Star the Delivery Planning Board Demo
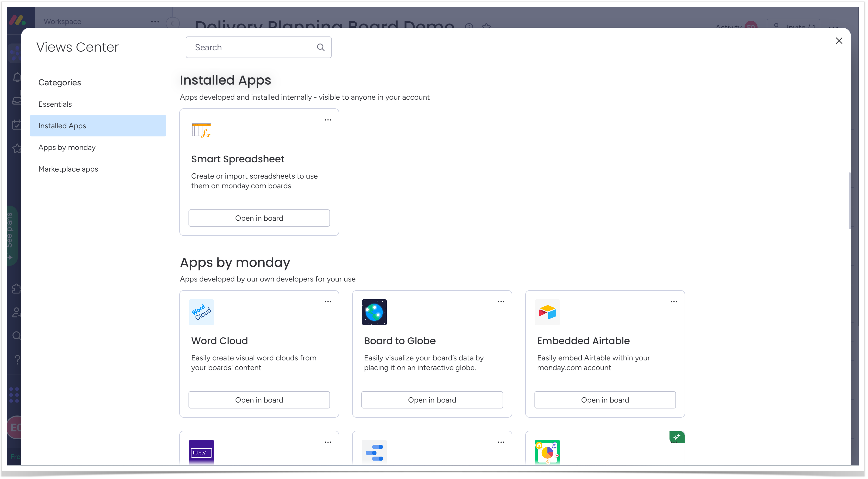 486,26
